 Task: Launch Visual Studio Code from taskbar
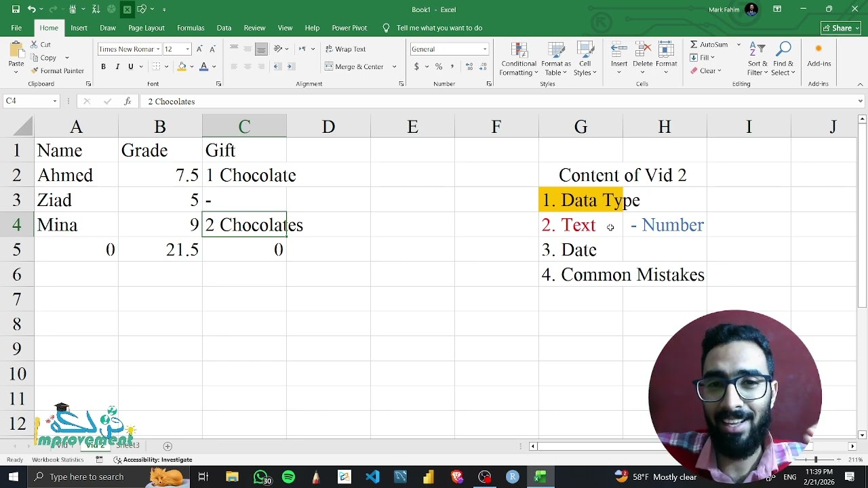pos(372,477)
